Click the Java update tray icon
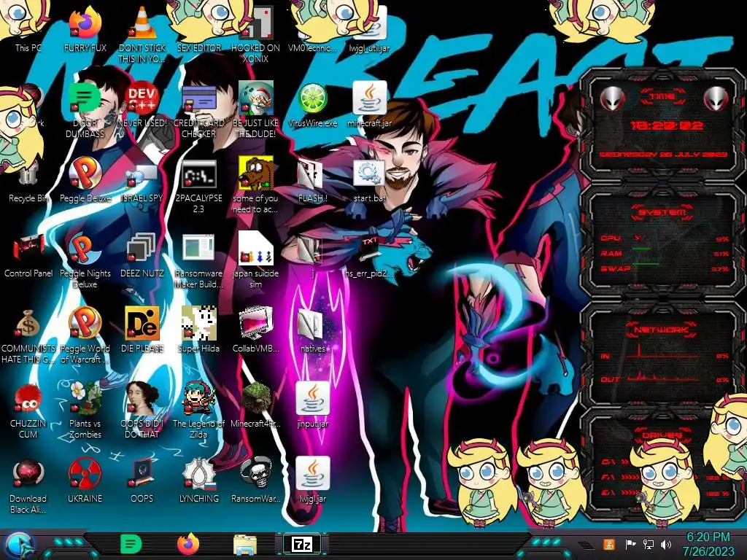The image size is (747, 560). (x=609, y=544)
